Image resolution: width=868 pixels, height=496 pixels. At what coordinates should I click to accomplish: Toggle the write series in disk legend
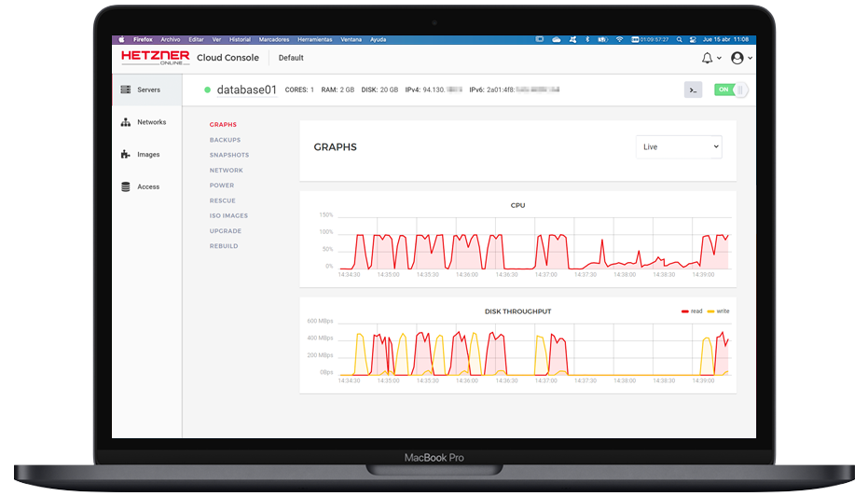pyautogui.click(x=718, y=311)
